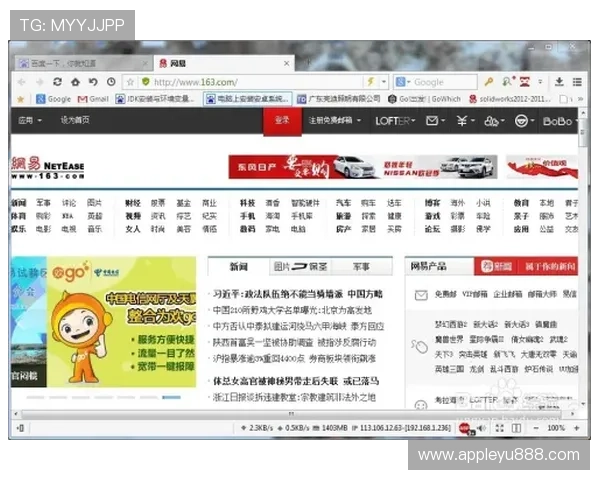Select the 网易 browser tab
600x480 pixels.
click(224, 63)
